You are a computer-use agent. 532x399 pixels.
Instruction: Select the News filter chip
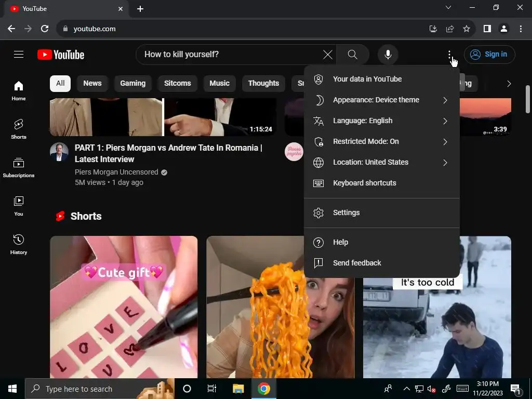[x=92, y=84]
